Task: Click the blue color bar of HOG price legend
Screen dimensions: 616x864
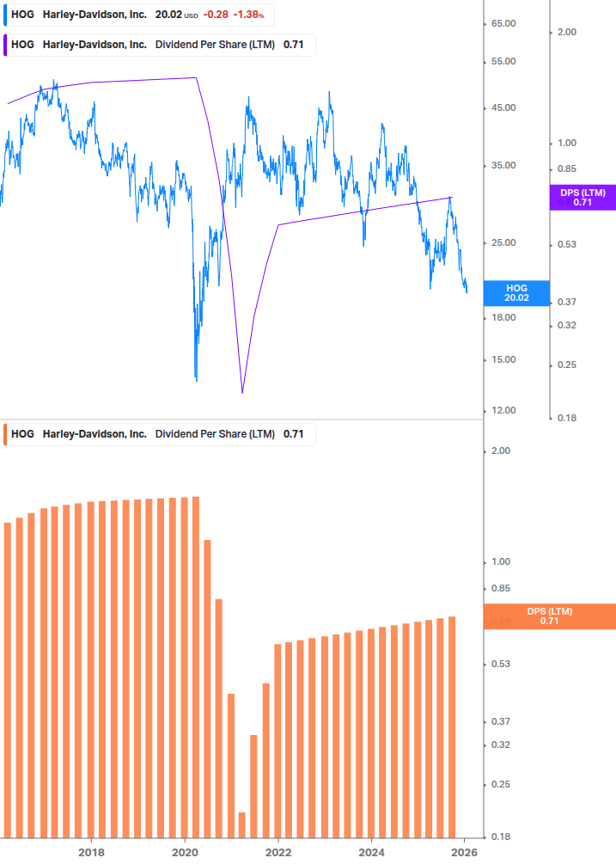Action: (5, 15)
